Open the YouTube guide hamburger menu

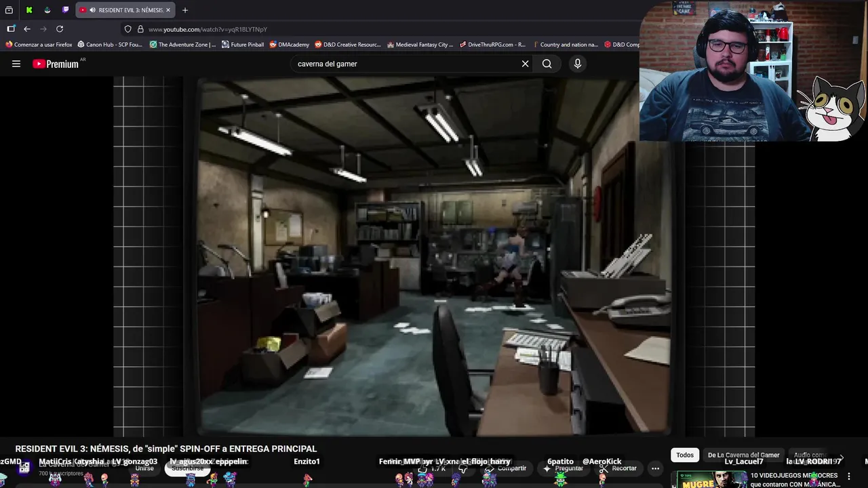[x=16, y=64]
